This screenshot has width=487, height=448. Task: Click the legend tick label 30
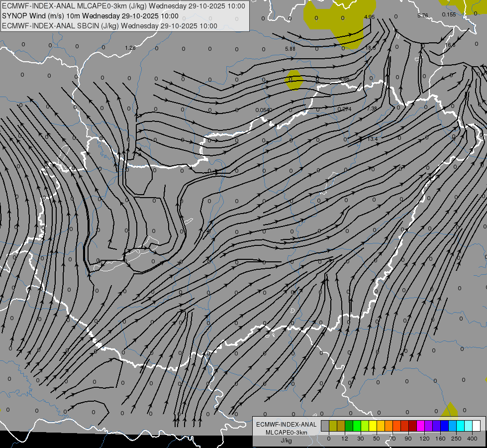pyautogui.click(x=361, y=439)
